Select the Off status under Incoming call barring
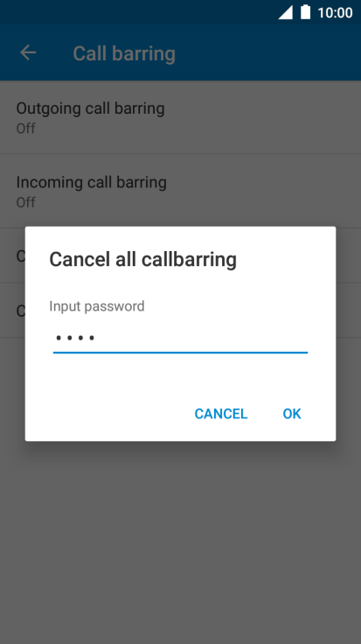This screenshot has width=361, height=644. click(x=26, y=202)
